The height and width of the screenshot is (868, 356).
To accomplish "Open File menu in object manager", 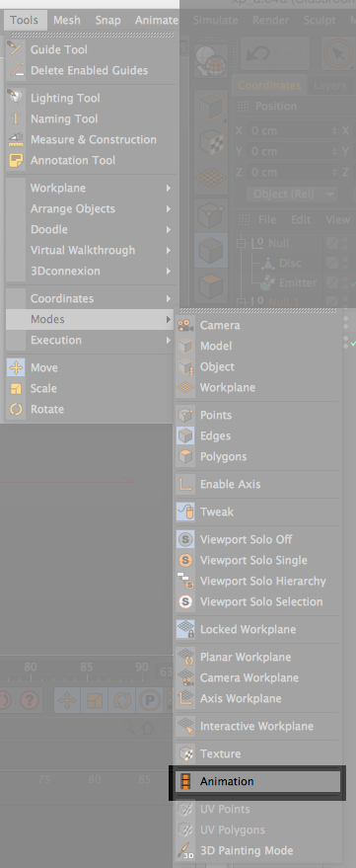I will [267, 220].
